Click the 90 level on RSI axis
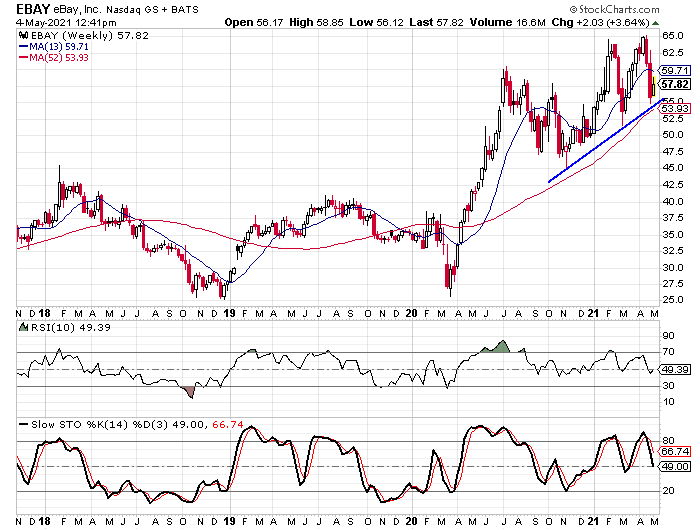 668,336
